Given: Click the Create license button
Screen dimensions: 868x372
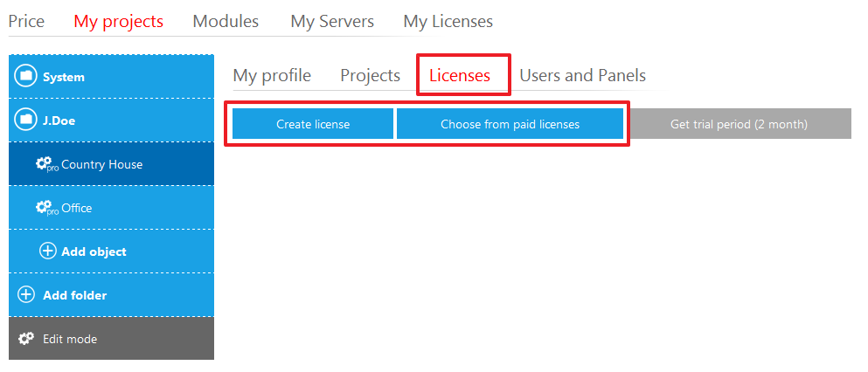Looking at the screenshot, I should [x=313, y=124].
